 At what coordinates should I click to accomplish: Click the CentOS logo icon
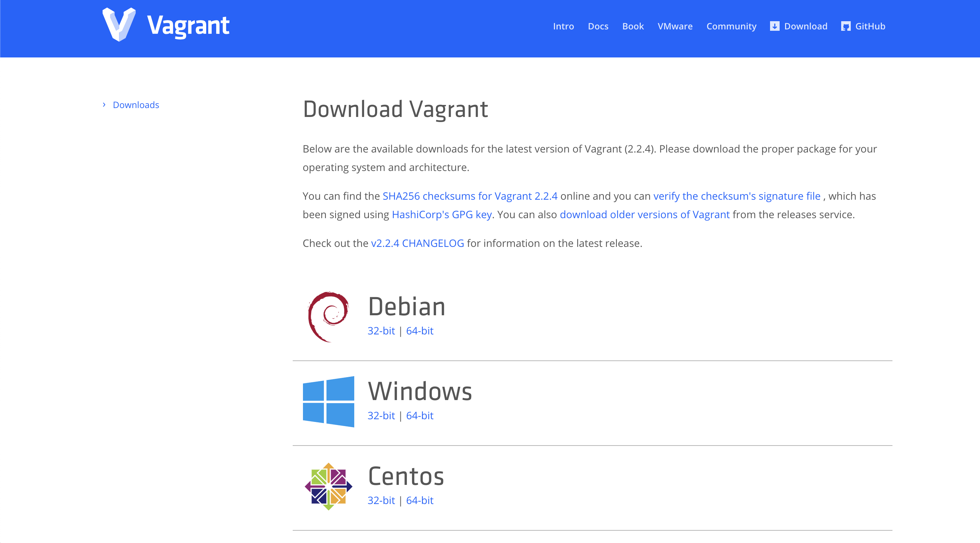(x=328, y=486)
